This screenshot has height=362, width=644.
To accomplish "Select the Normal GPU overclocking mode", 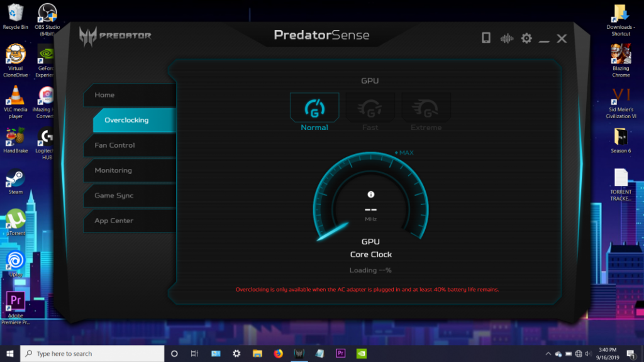I will coord(314,108).
